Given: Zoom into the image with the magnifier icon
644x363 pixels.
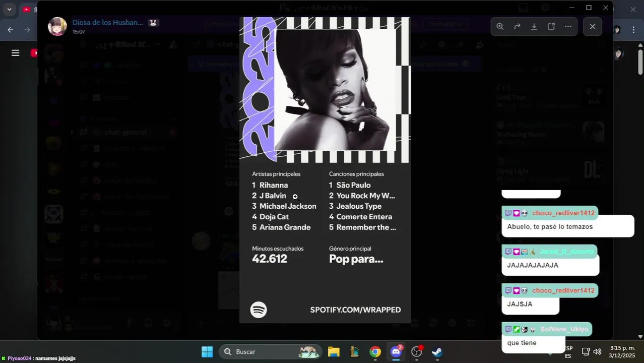Looking at the screenshot, I should [x=500, y=26].
